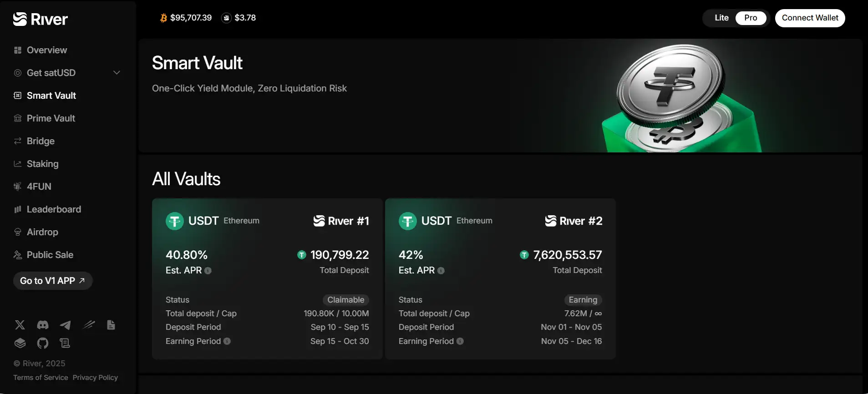Open the Discord icon in sidebar footer

point(43,325)
